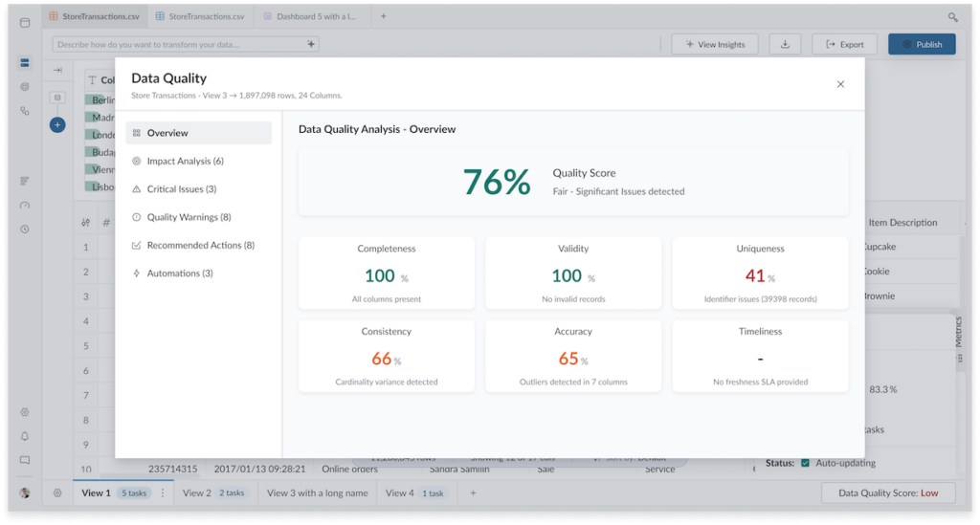Click the blue plus add-step button
The image size is (980, 525).
coord(57,124)
